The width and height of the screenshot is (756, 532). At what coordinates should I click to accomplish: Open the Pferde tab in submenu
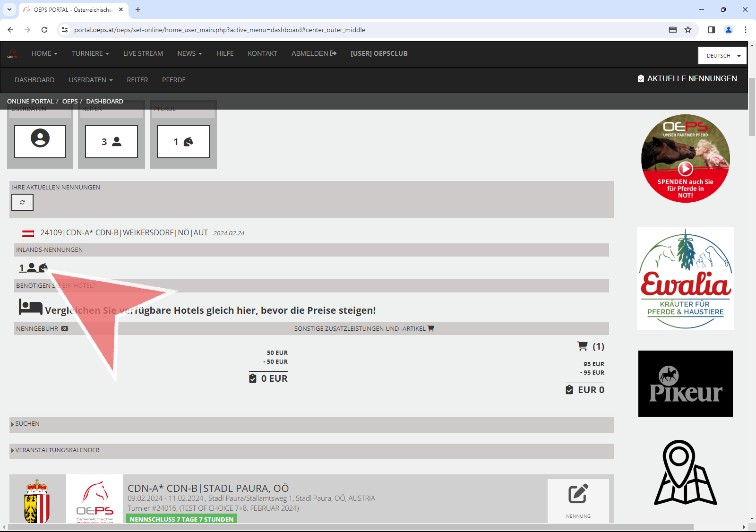coord(174,80)
